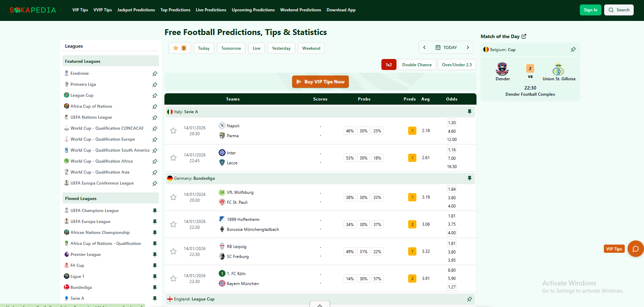Pin the Belgium Cup match of the day
Viewport: 644px width, 307px height.
573,50
